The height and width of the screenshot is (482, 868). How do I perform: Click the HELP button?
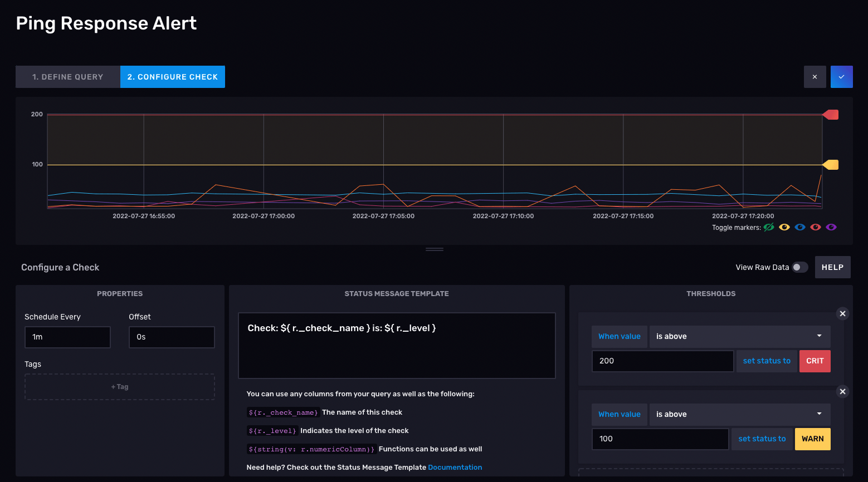[832, 267]
